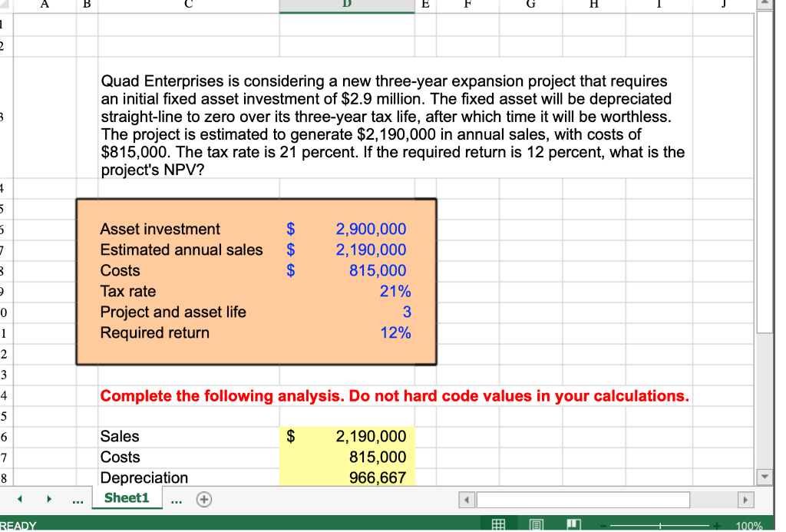The width and height of the screenshot is (786, 532).
Task: Select the 2,900,000 asset investment value
Action: tap(347, 229)
